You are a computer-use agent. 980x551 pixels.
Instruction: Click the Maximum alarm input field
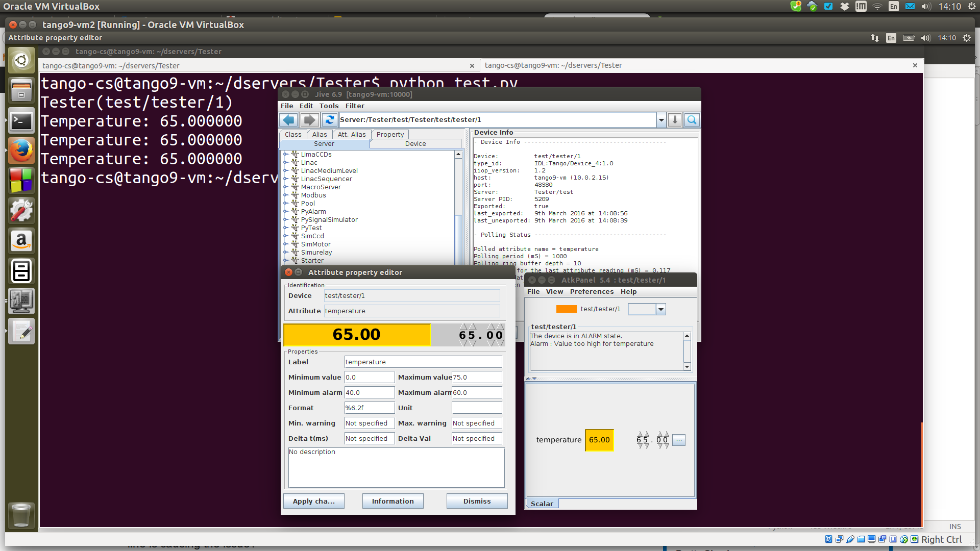point(477,393)
